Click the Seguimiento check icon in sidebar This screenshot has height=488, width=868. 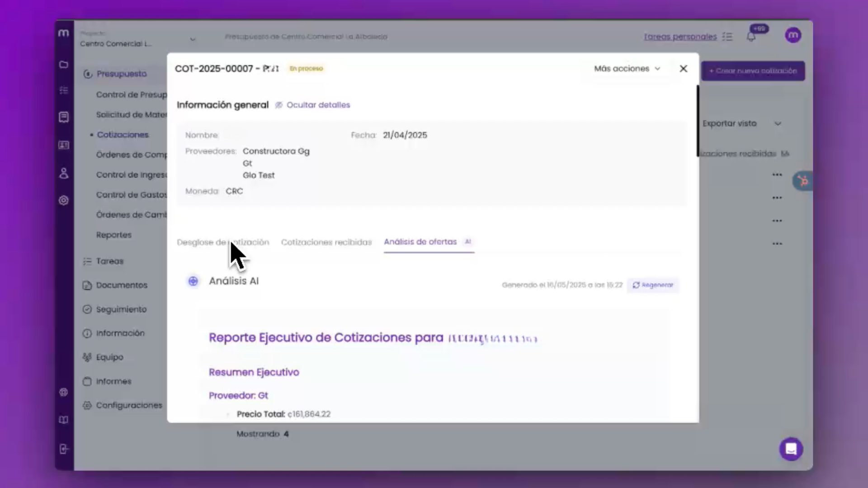click(87, 309)
